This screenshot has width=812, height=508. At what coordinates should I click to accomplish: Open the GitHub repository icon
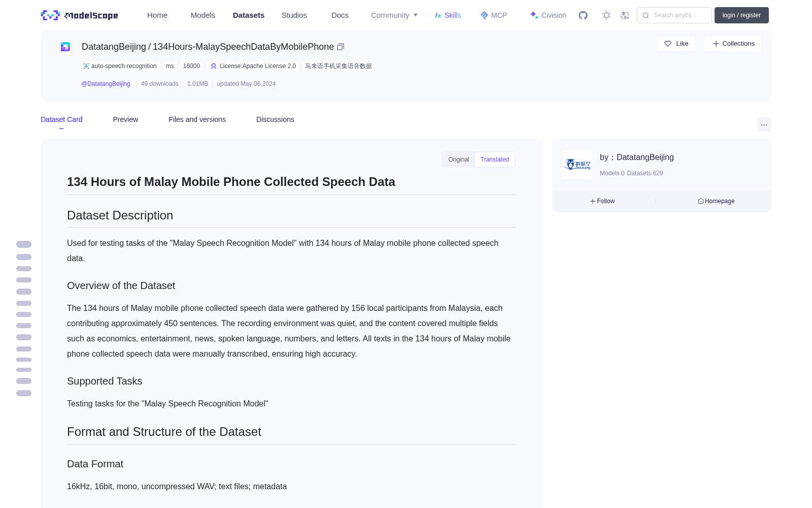point(583,15)
